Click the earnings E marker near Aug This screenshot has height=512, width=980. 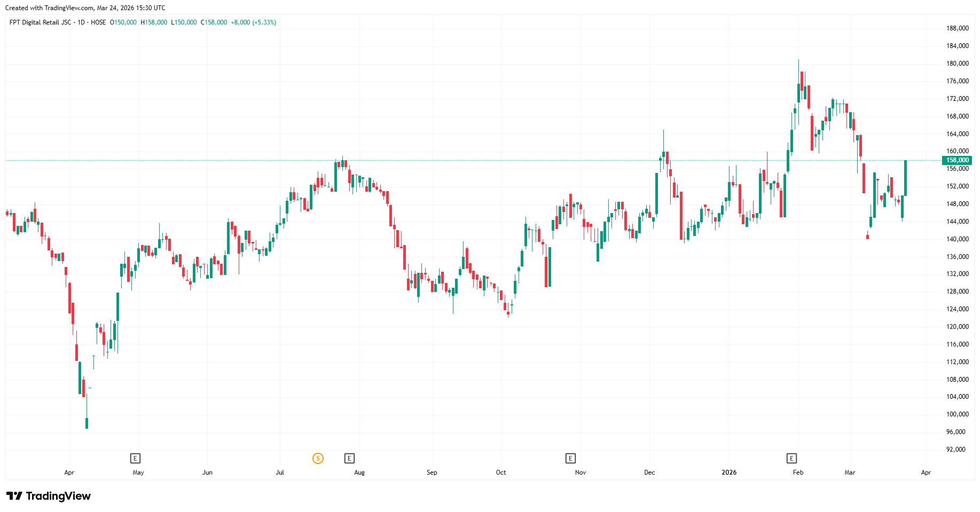pyautogui.click(x=349, y=458)
